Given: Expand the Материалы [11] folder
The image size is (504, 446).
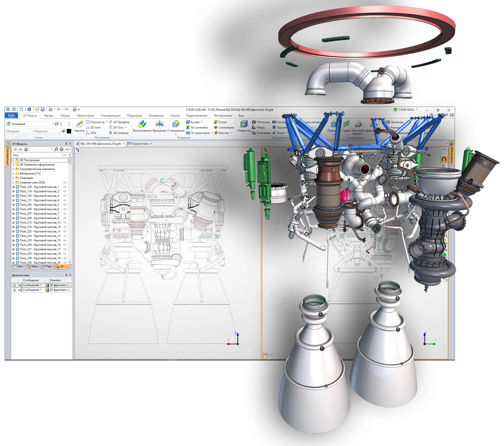Looking at the screenshot, I should click(14, 174).
